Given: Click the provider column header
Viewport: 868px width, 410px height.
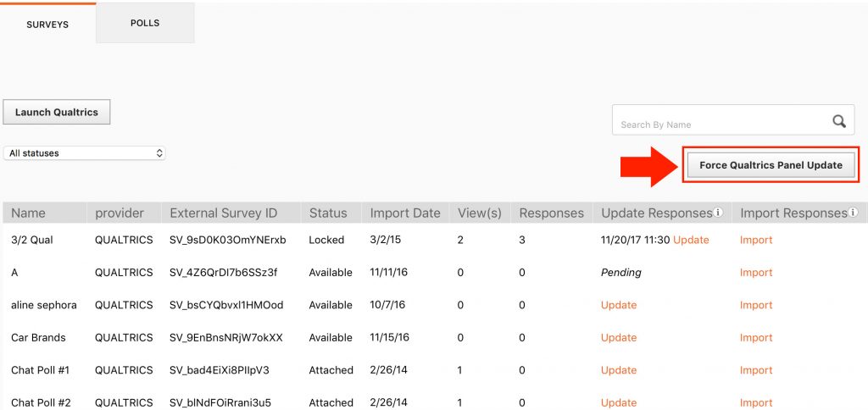Looking at the screenshot, I should [x=120, y=213].
